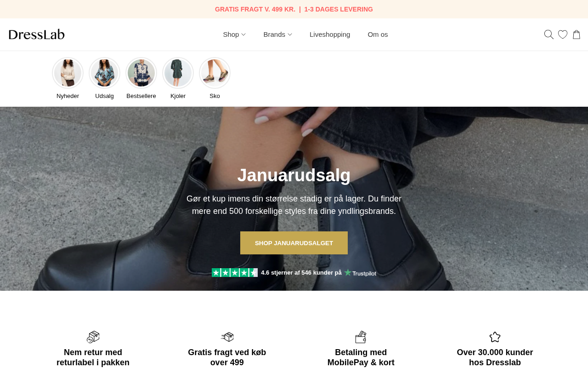Select the Kjoler story thumbnail
588x368 pixels.
pos(178,73)
